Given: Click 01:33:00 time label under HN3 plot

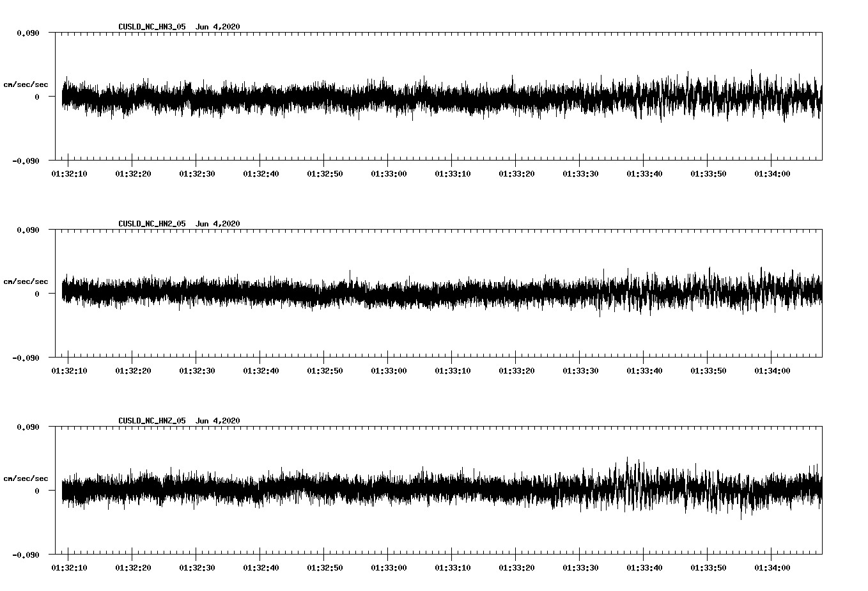Looking at the screenshot, I should point(389,173).
